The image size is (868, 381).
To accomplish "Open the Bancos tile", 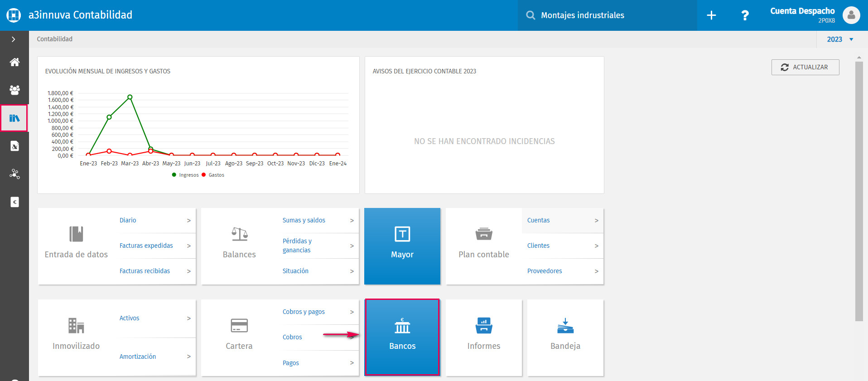I will [x=402, y=337].
